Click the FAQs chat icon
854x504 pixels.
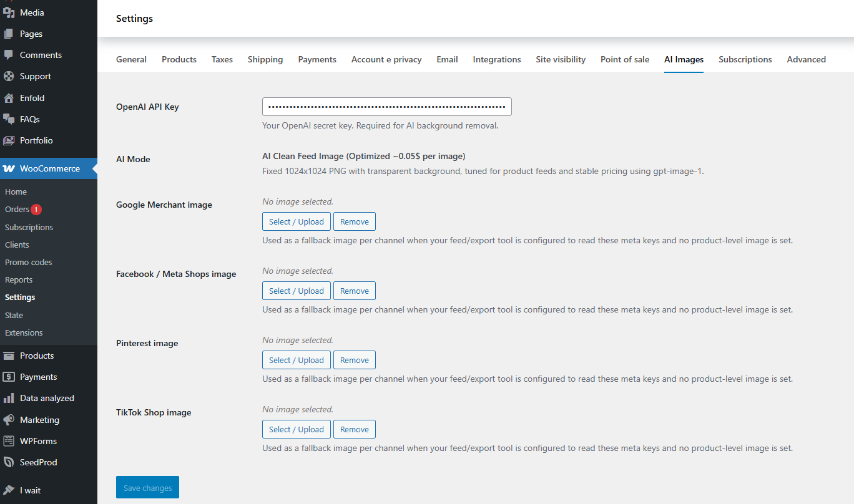9,119
